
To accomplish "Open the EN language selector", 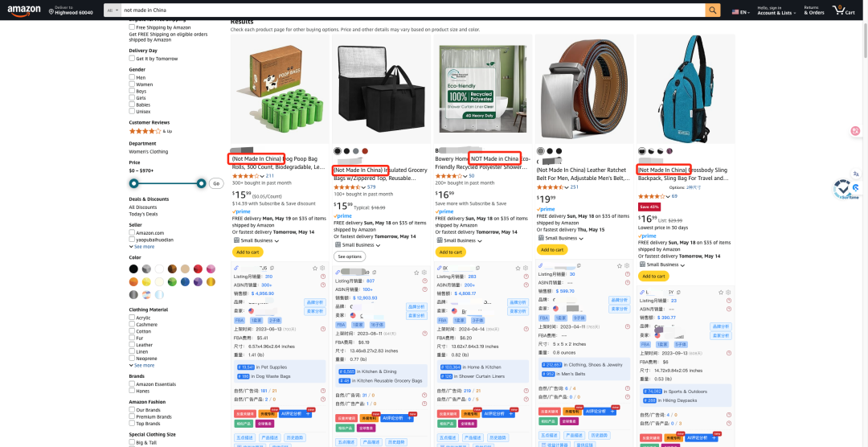I will click(739, 11).
